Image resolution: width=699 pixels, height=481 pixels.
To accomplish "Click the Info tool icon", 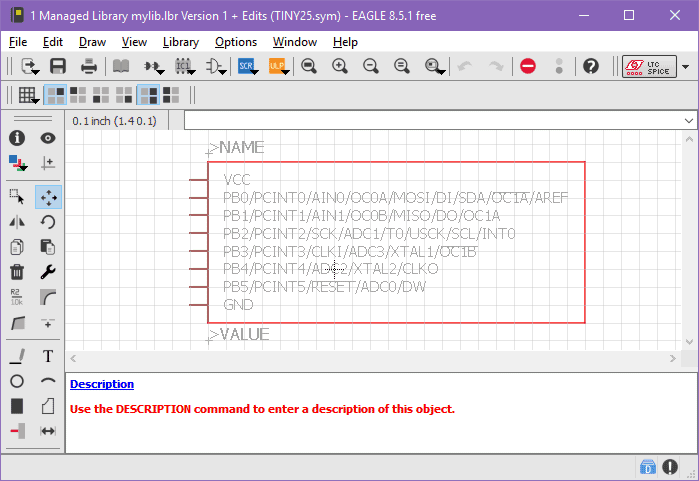I will pyautogui.click(x=17, y=138).
